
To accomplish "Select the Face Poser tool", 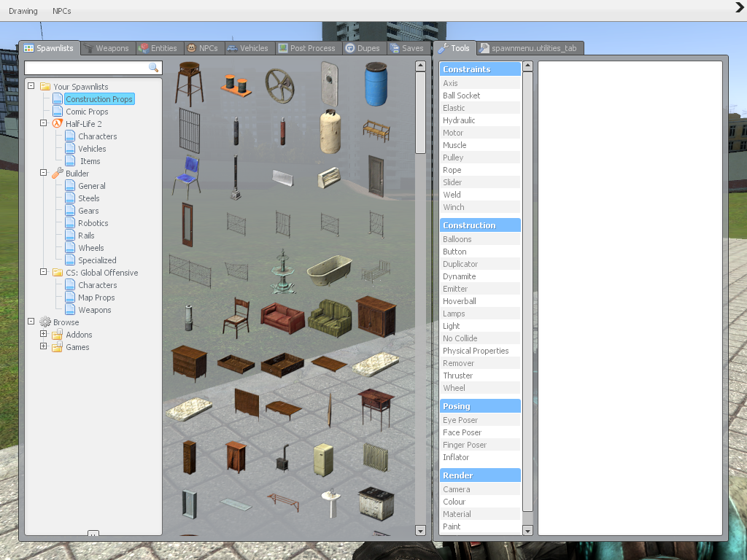I will click(x=480, y=432).
